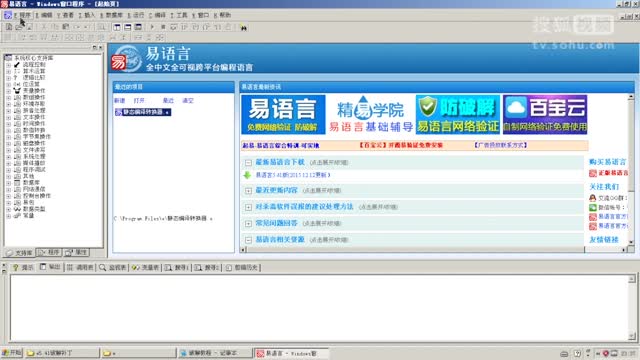Click 清空 link in recent projects
The image size is (640, 360).
coord(188,100)
